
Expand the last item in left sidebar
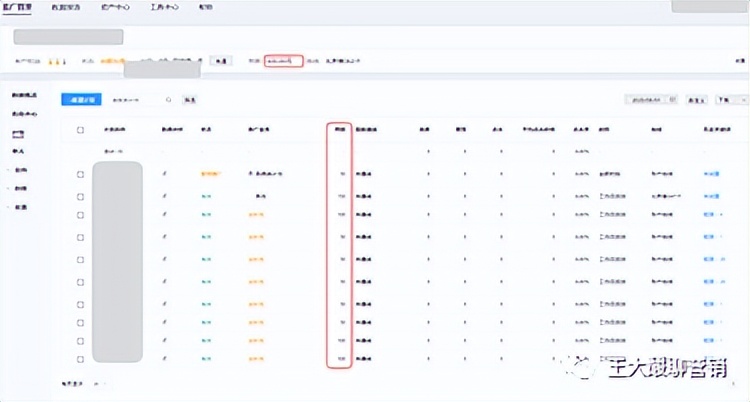pyautogui.click(x=19, y=207)
